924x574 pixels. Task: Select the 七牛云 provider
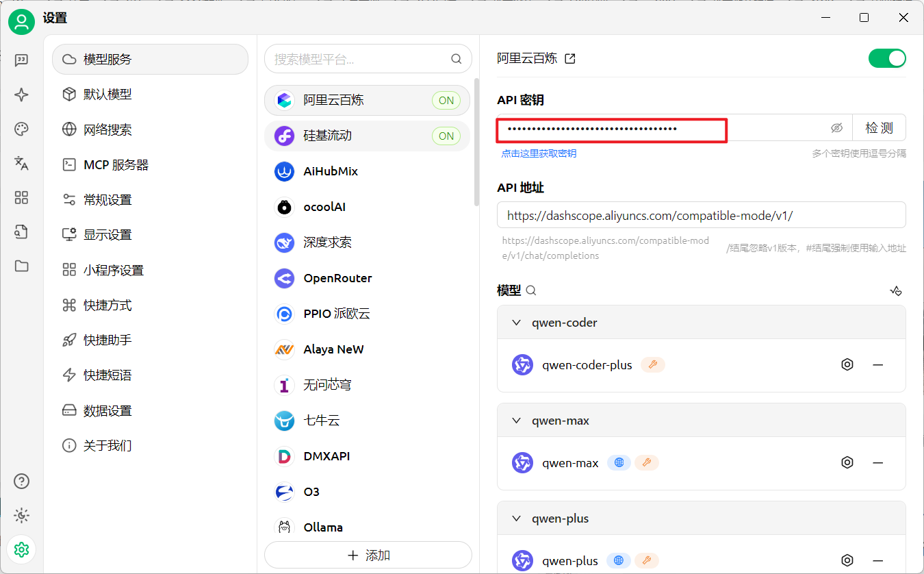pos(367,421)
